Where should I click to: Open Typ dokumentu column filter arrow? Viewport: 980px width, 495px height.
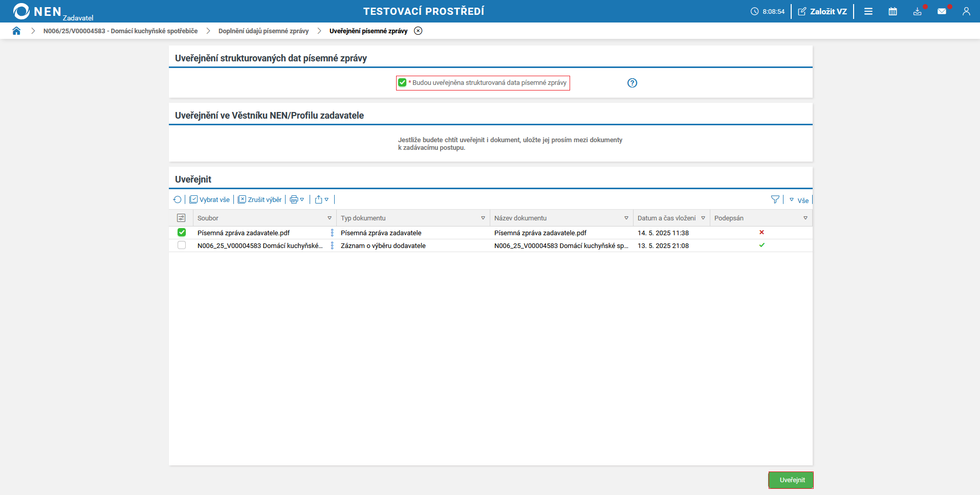point(483,218)
